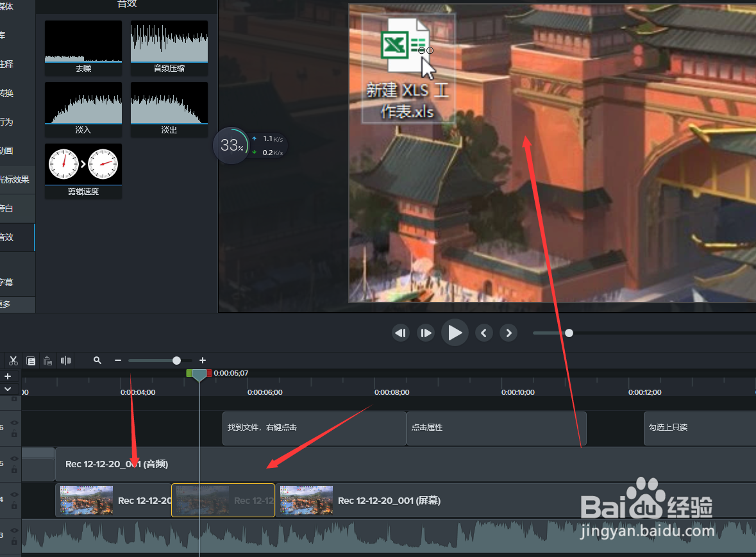Click the playhead handle at 0:00:05;07

point(199,374)
